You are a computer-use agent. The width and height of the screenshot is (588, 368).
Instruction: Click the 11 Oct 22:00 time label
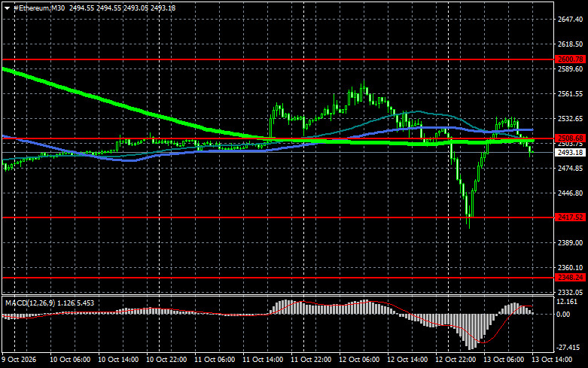coord(311,360)
